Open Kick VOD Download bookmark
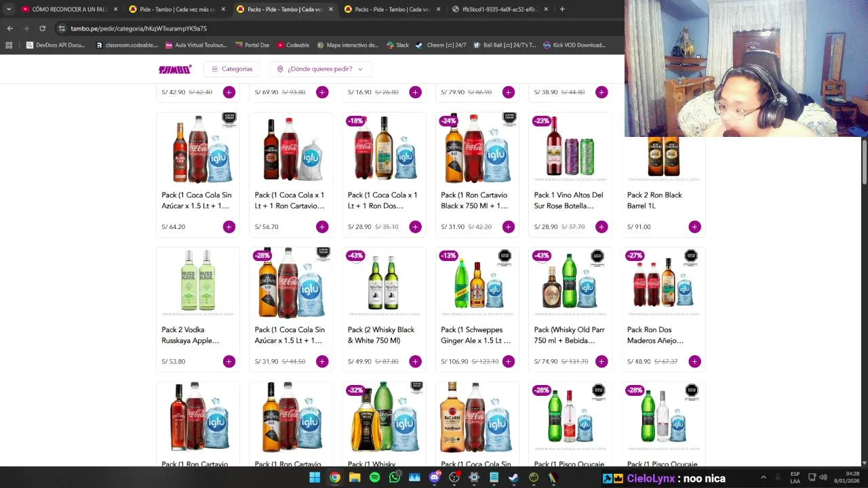868x488 pixels. tap(574, 45)
